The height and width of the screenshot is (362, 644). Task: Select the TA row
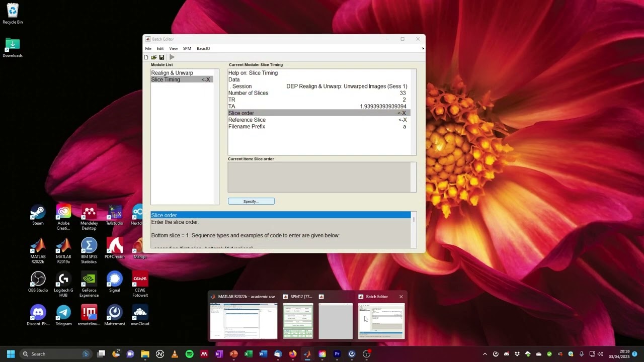click(x=318, y=107)
